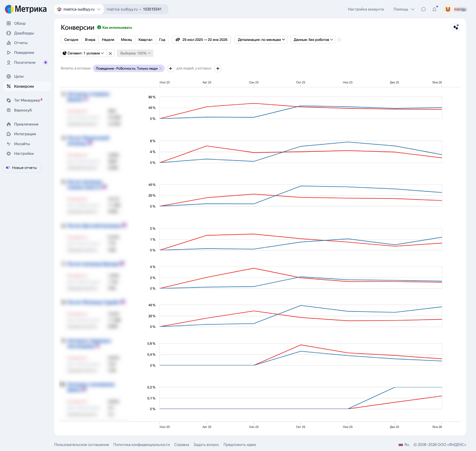Click the chat messages icon in header
Screen dimensions: 476x451
[423, 9]
